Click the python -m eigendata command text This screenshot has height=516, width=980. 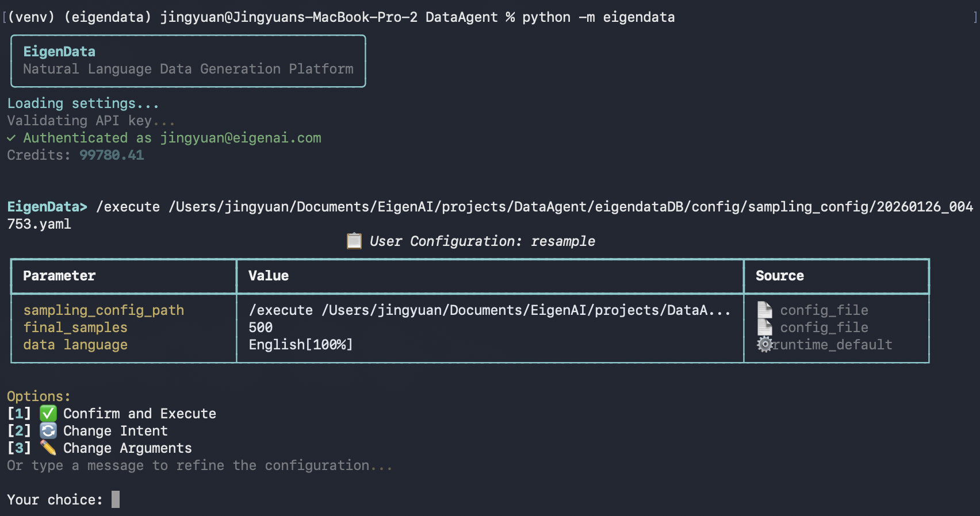click(x=598, y=17)
